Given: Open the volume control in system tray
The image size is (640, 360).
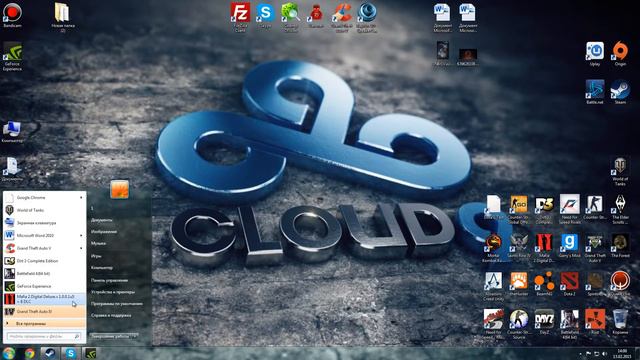Looking at the screenshot, I should pyautogui.click(x=604, y=354).
